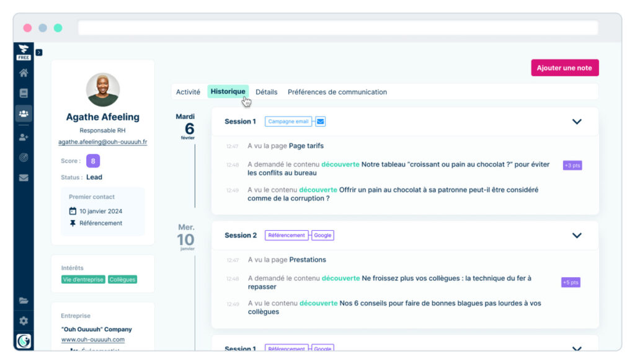
Task: Expand the sidebar with the arrow toggle
Action: tap(38, 53)
